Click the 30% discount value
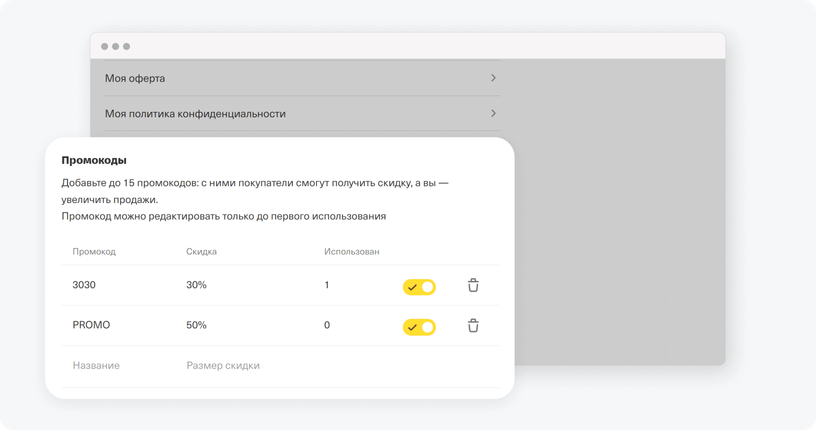816x430 pixels. 196,285
